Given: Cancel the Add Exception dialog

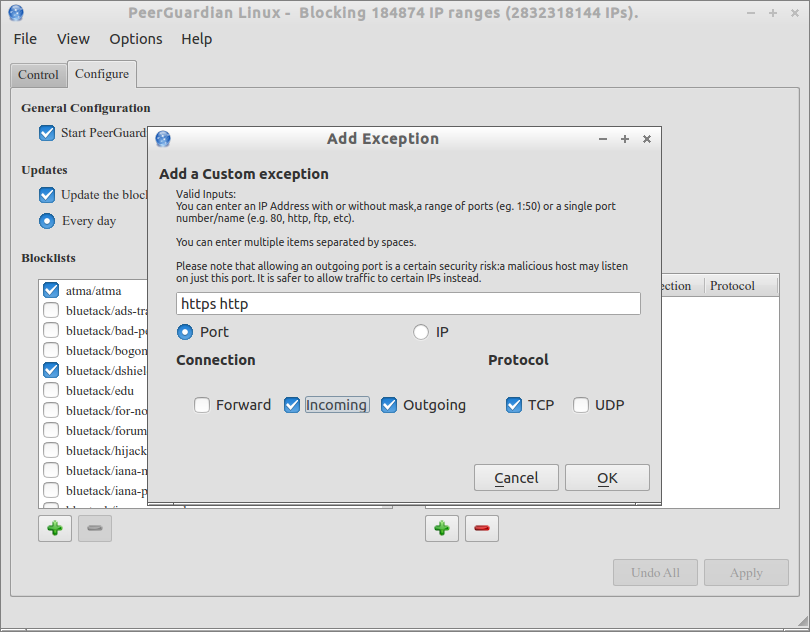Looking at the screenshot, I should [516, 477].
